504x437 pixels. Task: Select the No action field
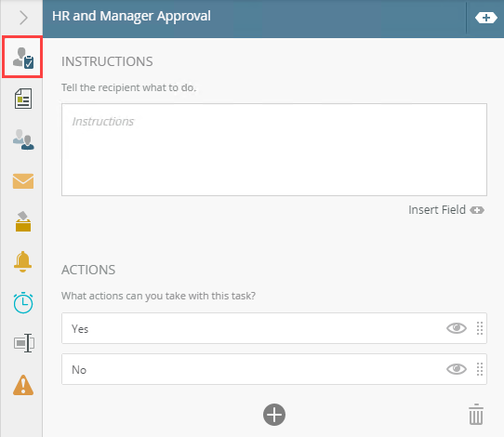pyautogui.click(x=274, y=369)
